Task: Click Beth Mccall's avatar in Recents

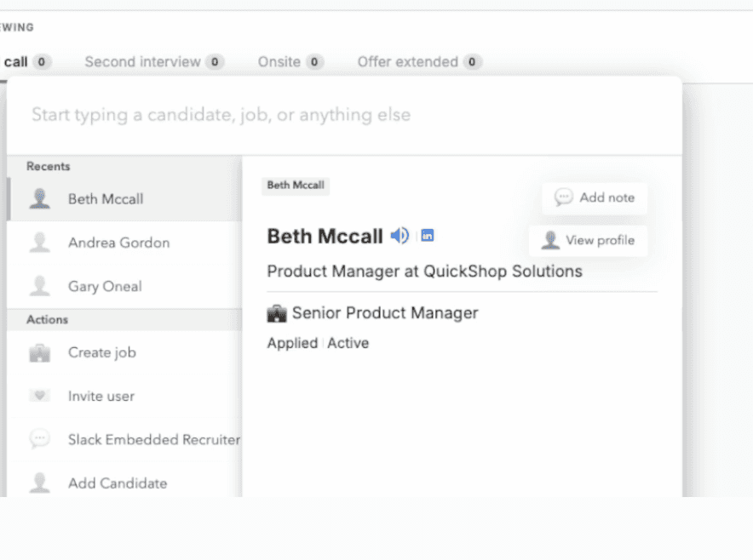Action: pyautogui.click(x=39, y=199)
